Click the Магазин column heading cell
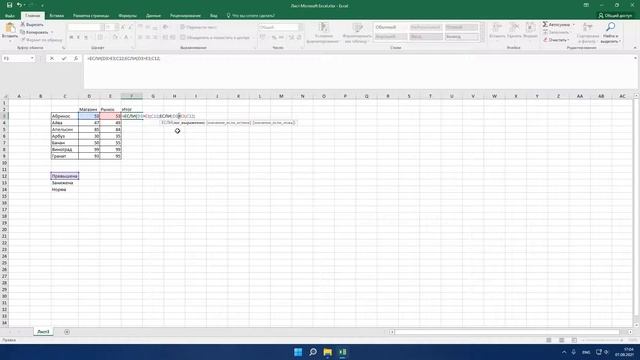 point(89,109)
